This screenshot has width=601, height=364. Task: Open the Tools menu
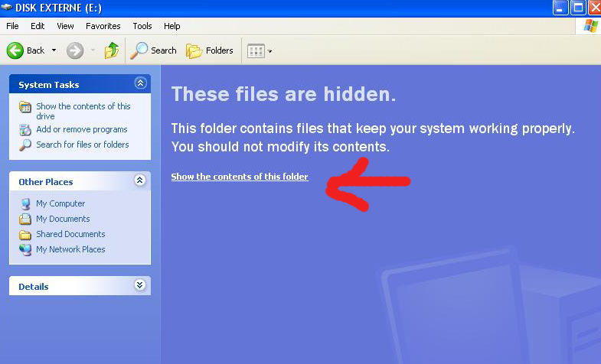[x=142, y=26]
